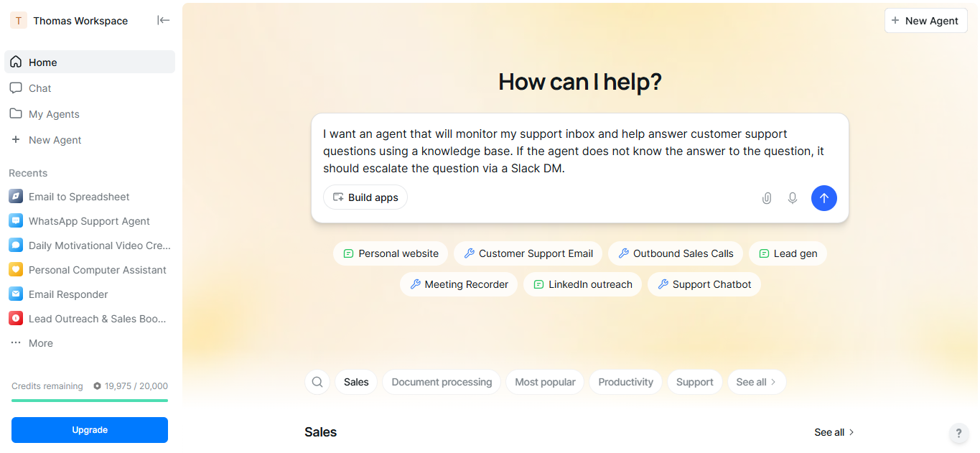Go to My Agents in the sidebar

pos(54,114)
